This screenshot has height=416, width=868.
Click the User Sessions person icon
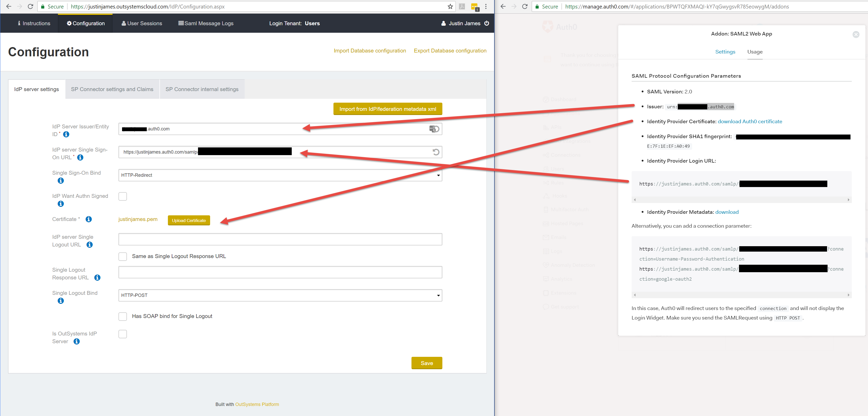(x=124, y=23)
